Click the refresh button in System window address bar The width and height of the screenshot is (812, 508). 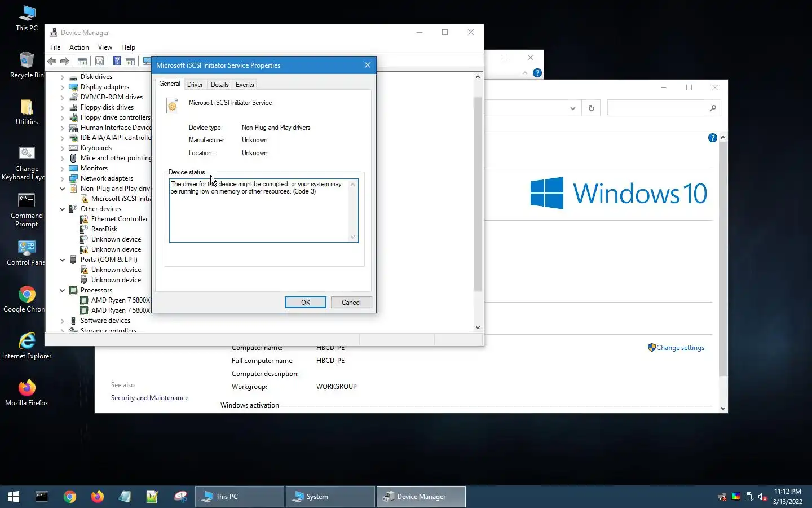click(591, 108)
